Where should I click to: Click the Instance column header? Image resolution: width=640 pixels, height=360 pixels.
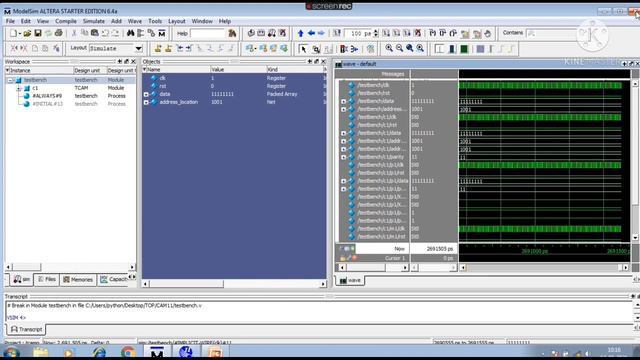pos(39,71)
